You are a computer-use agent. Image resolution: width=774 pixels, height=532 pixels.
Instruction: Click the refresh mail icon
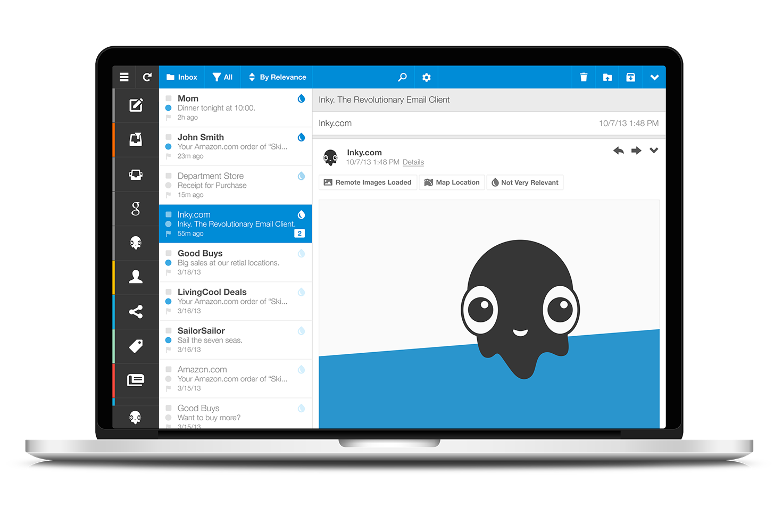click(147, 77)
